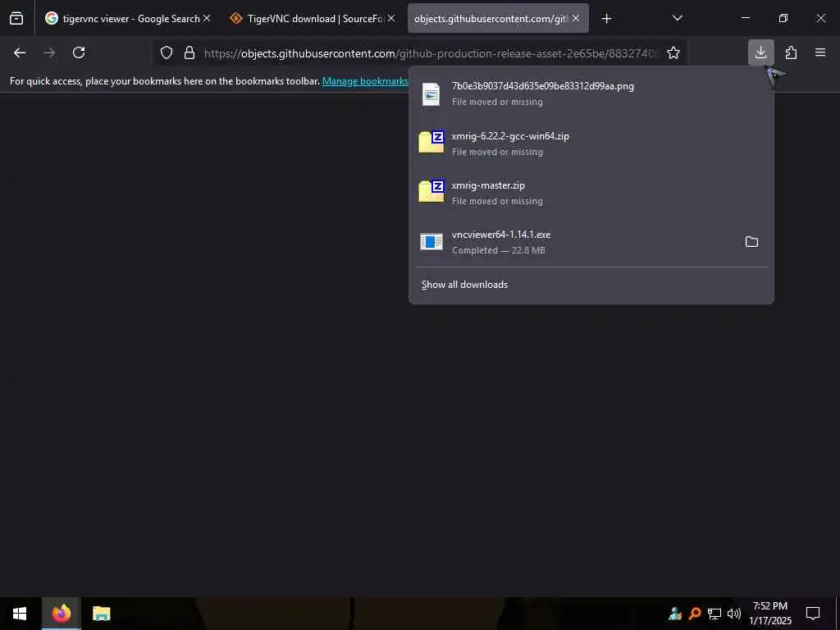Viewport: 840px width, 630px height.
Task: Open network status tray icon
Action: click(x=714, y=614)
